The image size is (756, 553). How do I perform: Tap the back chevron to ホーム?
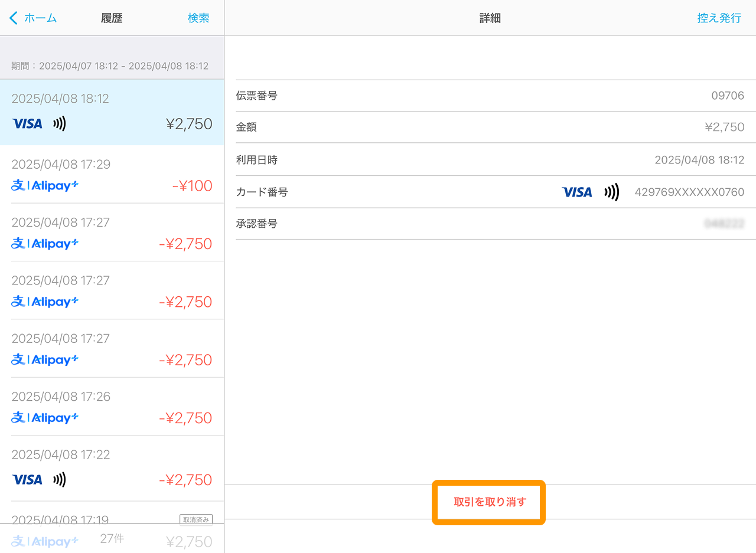[x=14, y=18]
